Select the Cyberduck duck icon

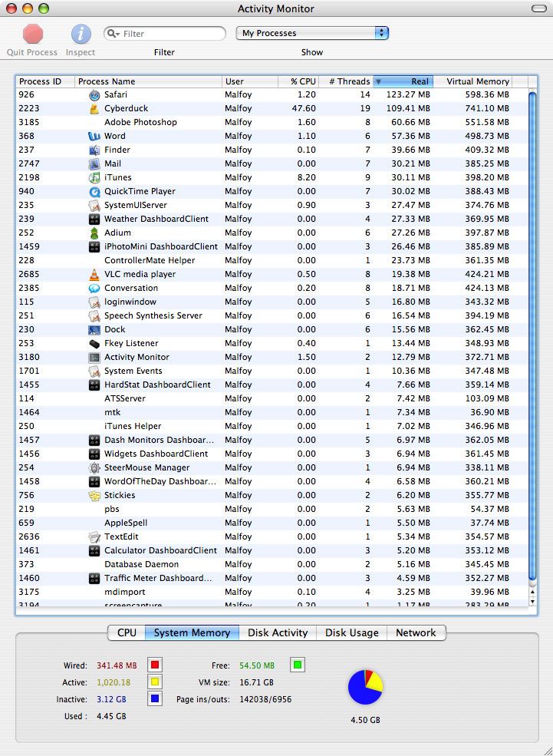[x=94, y=108]
